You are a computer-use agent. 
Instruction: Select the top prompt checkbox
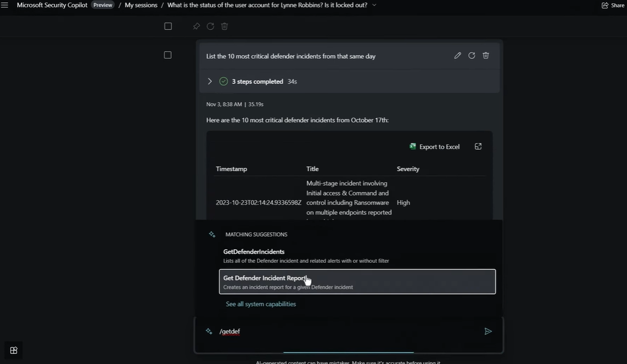168,26
